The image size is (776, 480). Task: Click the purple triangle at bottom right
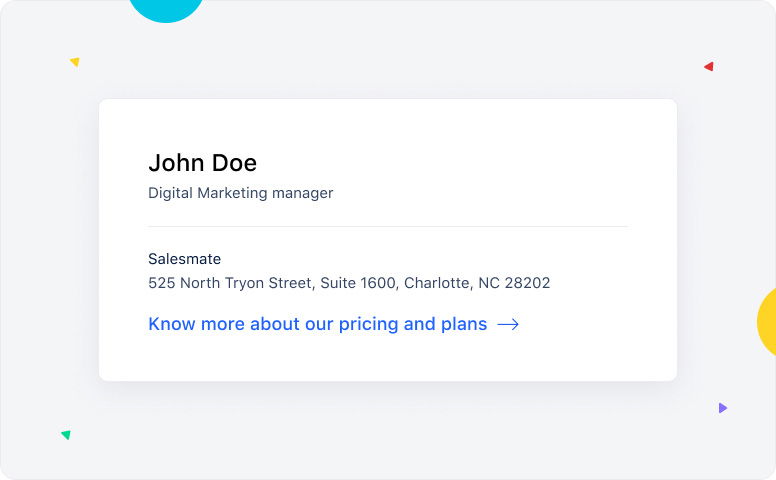[x=722, y=408]
